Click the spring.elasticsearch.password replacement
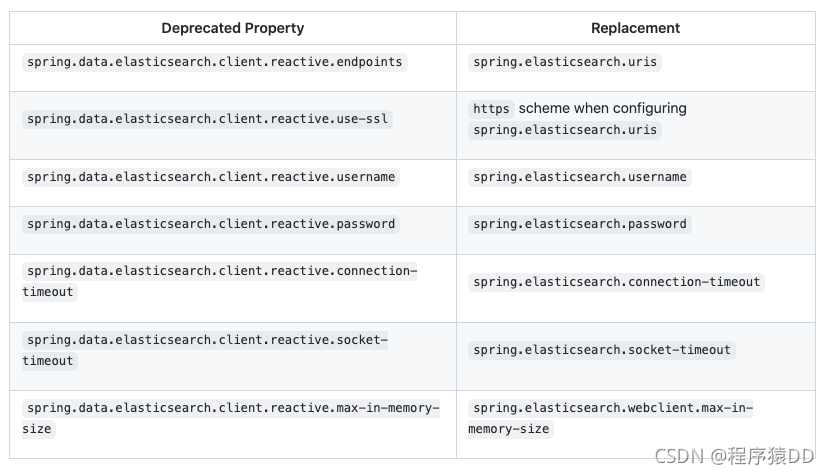The width and height of the screenshot is (829, 474). [579, 224]
